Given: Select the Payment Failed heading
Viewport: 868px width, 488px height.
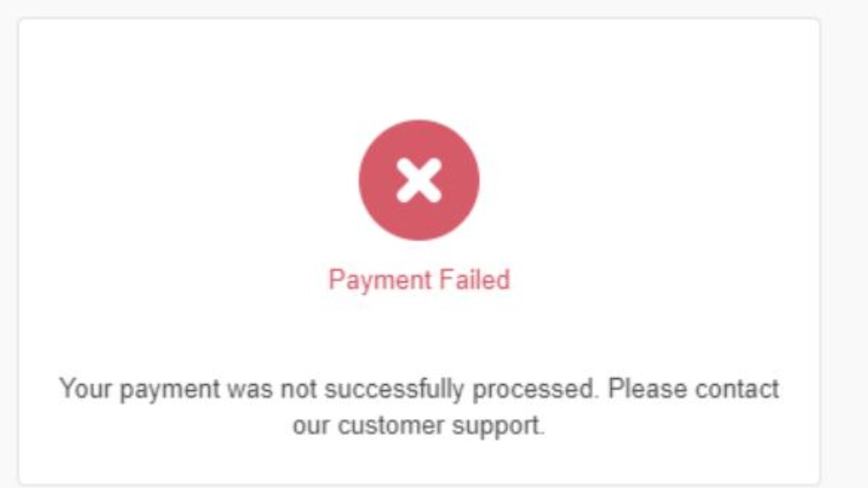Looking at the screenshot, I should (419, 280).
